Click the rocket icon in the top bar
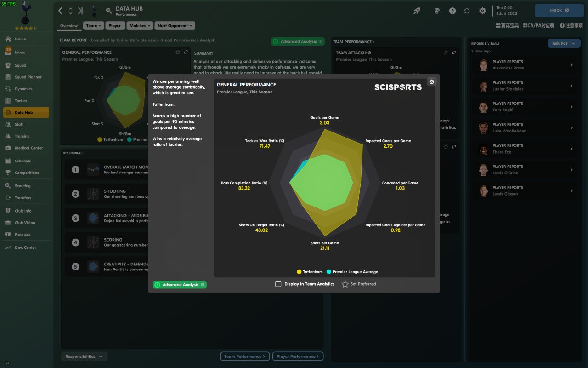The height and width of the screenshot is (368, 588). 417,11
